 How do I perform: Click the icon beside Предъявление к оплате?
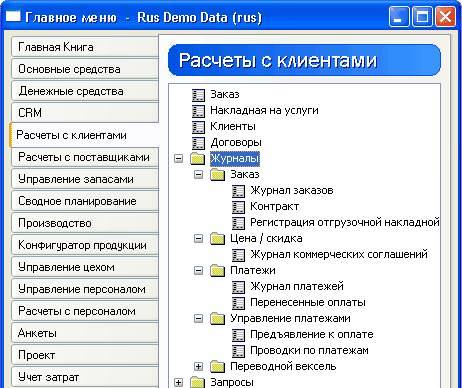[238, 335]
